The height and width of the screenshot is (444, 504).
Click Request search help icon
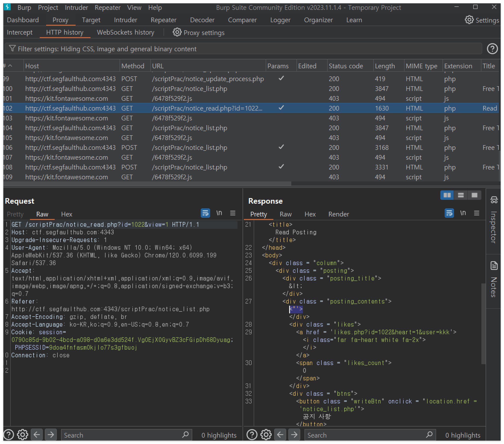point(9,435)
